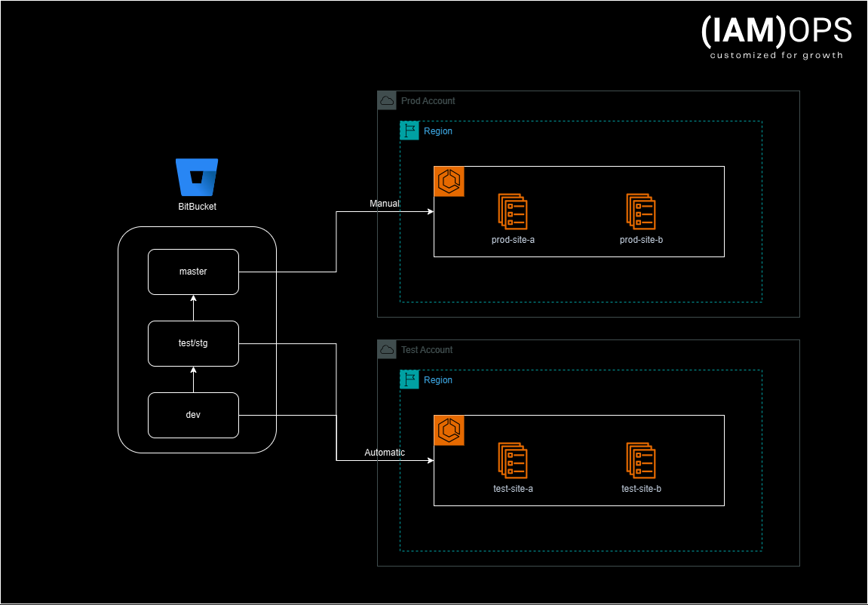Click the Region flag icon in Prod Account
Viewport: 868px width, 605px height.
409,131
